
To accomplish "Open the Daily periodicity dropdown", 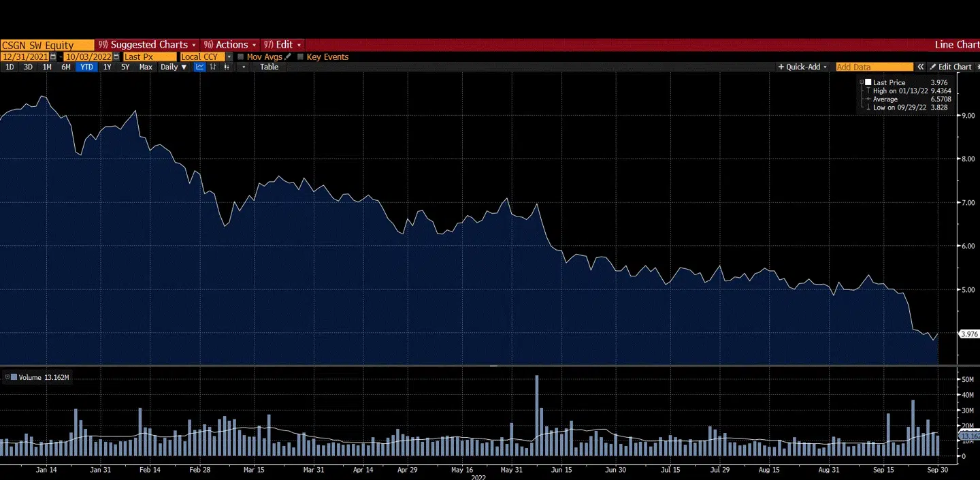I will click(x=174, y=67).
